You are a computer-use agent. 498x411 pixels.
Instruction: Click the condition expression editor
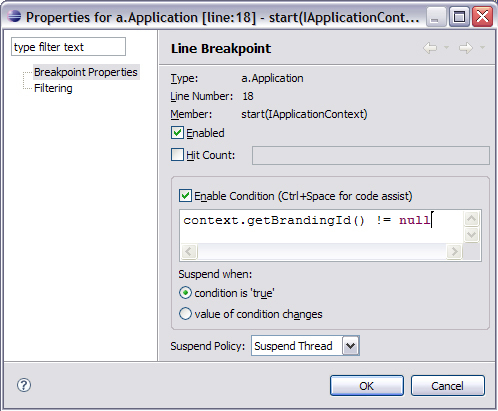(x=322, y=227)
